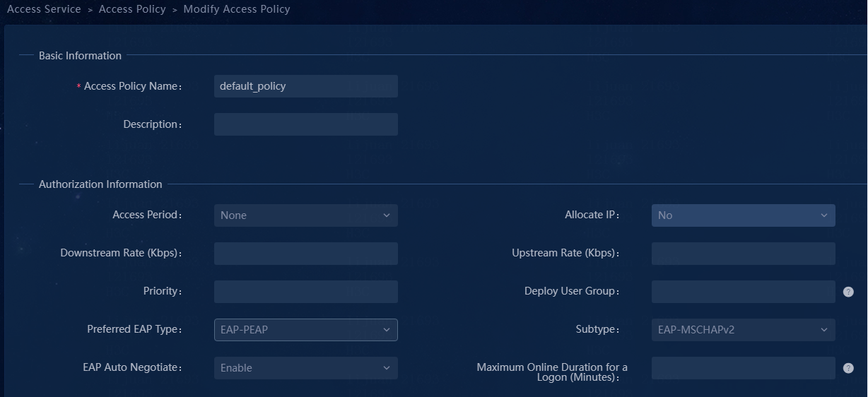The height and width of the screenshot is (397, 868).
Task: Click the Authorization Information section header
Action: 100,184
